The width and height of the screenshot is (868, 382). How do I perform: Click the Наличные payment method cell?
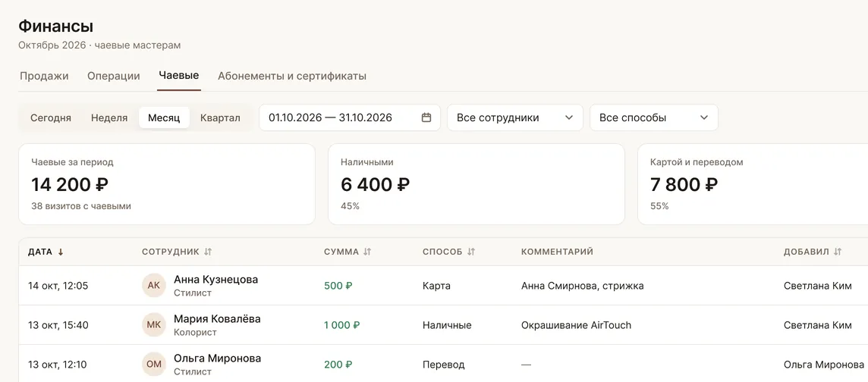(447, 325)
